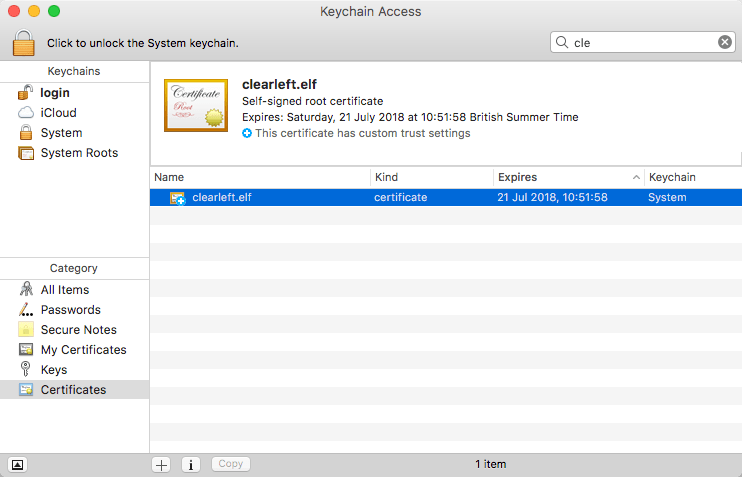Click the All Items keys icon

[26, 289]
